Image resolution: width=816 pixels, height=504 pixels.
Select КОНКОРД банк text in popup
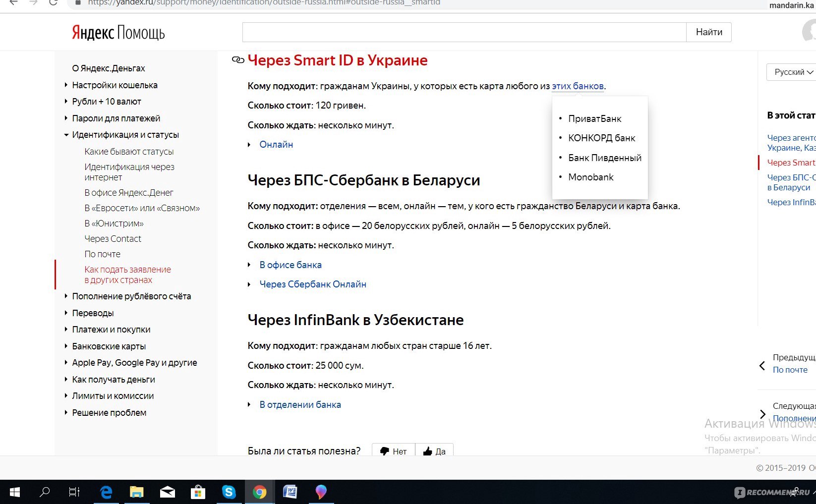[601, 138]
